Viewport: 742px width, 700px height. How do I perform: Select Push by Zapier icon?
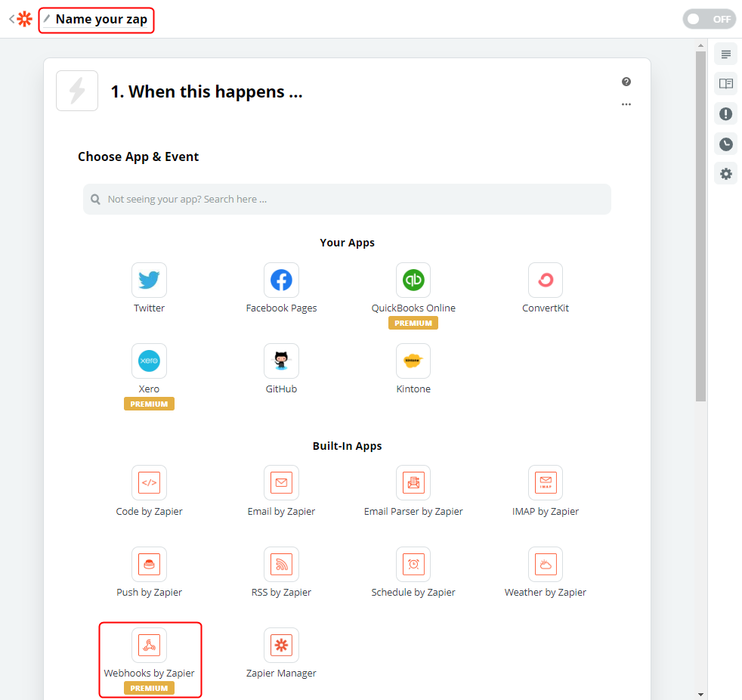point(149,564)
